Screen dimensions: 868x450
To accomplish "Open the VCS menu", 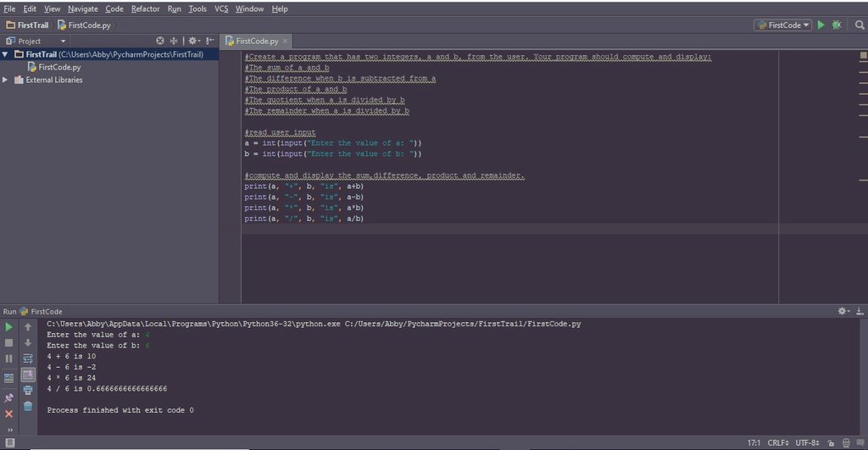I will click(x=221, y=8).
